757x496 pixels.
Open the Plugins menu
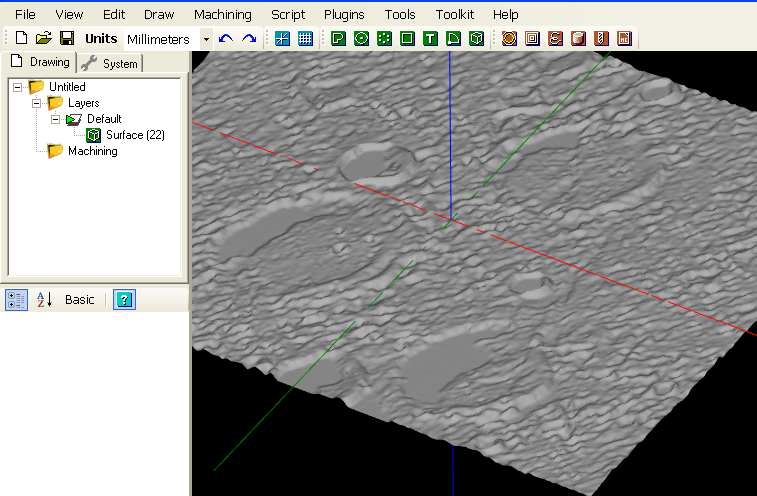pyautogui.click(x=344, y=15)
